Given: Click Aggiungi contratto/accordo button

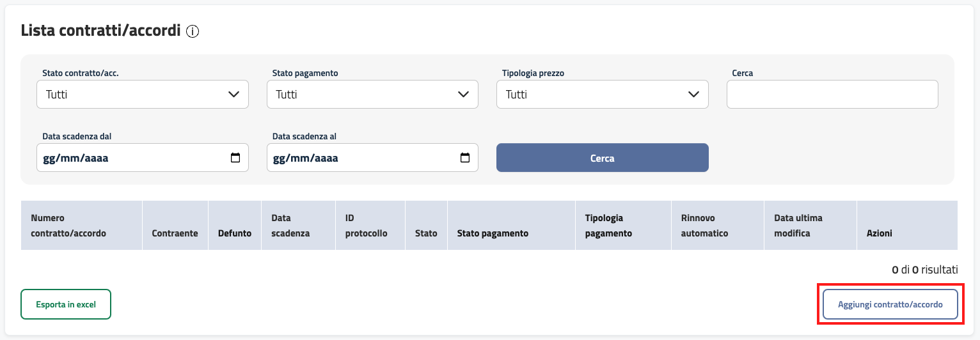Looking at the screenshot, I should point(890,304).
